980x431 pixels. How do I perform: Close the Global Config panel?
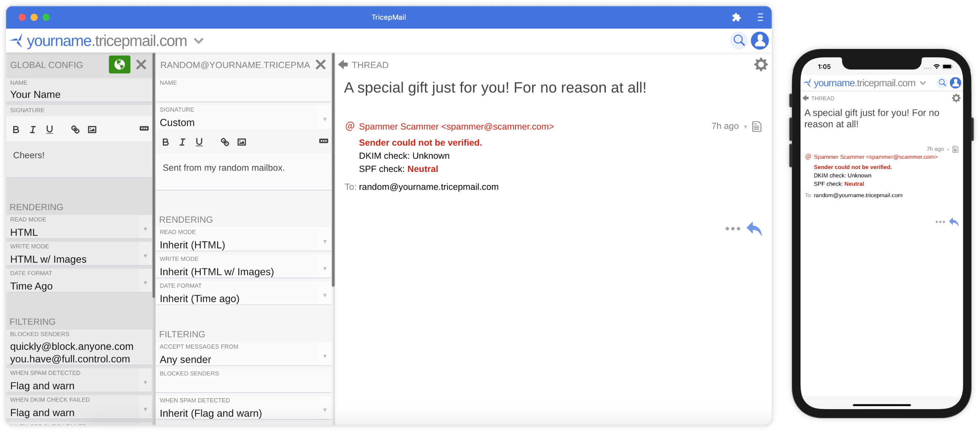141,64
